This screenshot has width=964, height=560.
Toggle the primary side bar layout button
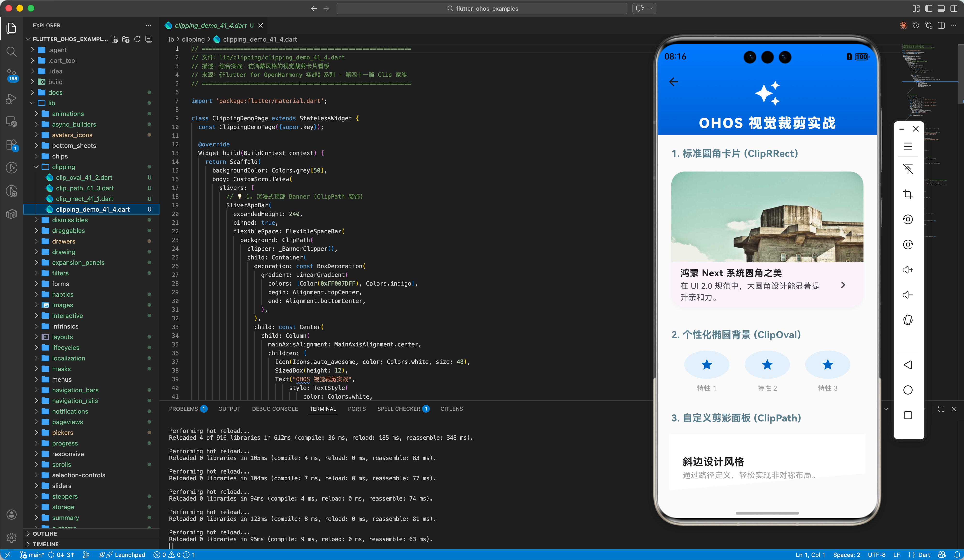coord(928,8)
